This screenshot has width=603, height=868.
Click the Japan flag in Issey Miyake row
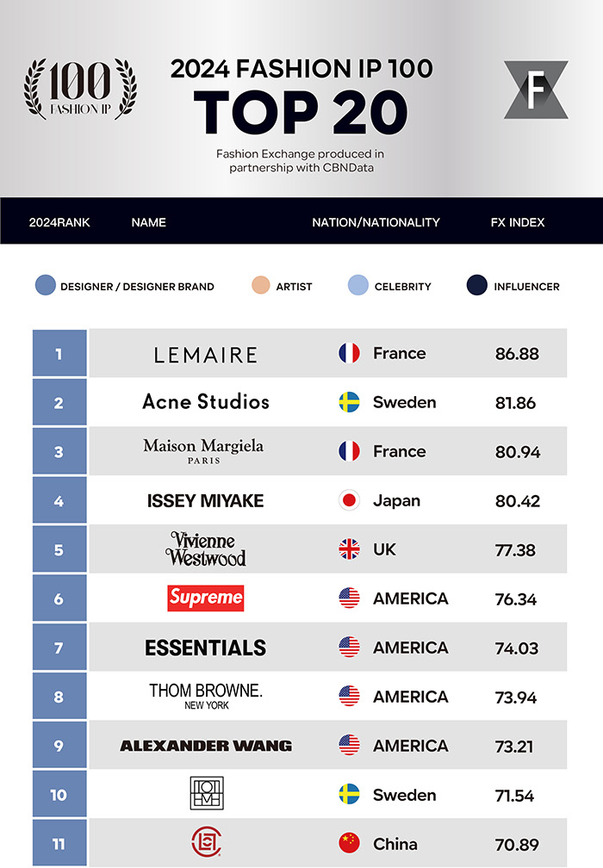(x=349, y=500)
